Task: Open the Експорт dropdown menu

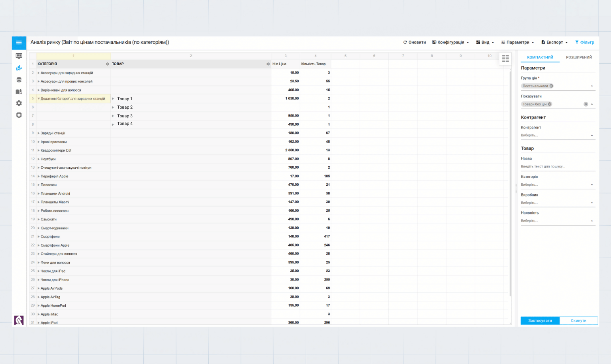Action: (x=554, y=42)
